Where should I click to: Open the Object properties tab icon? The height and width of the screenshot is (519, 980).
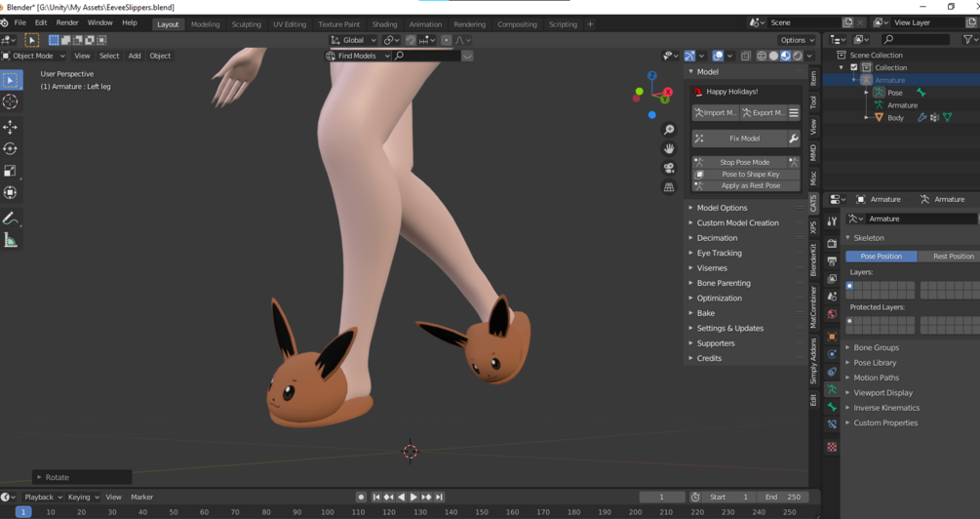(x=832, y=337)
